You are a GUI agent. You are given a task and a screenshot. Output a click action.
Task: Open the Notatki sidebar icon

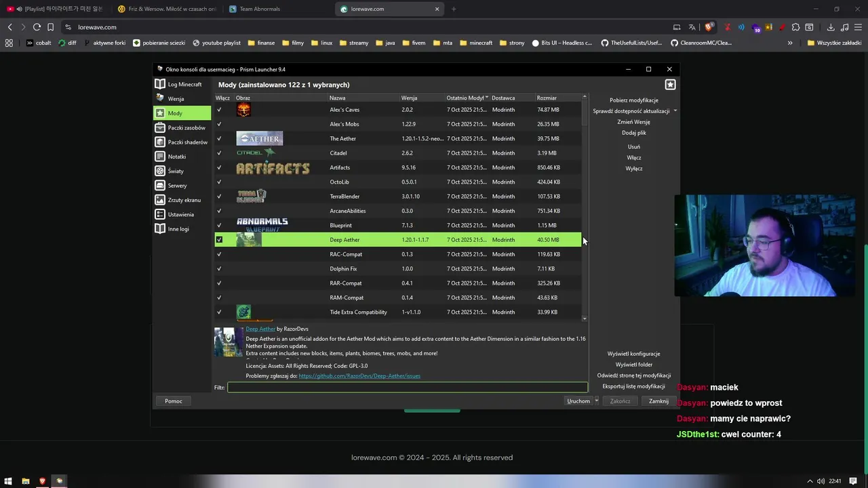160,157
